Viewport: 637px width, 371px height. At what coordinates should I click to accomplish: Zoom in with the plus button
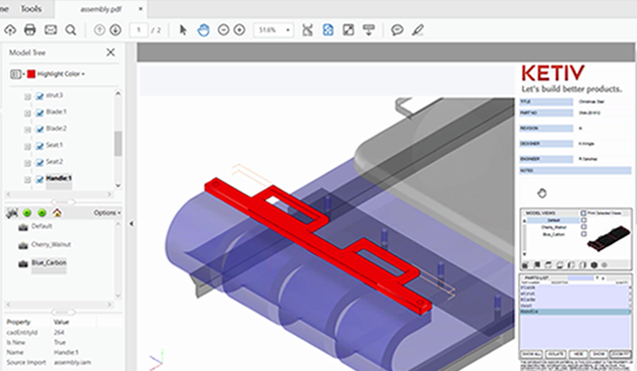[240, 30]
